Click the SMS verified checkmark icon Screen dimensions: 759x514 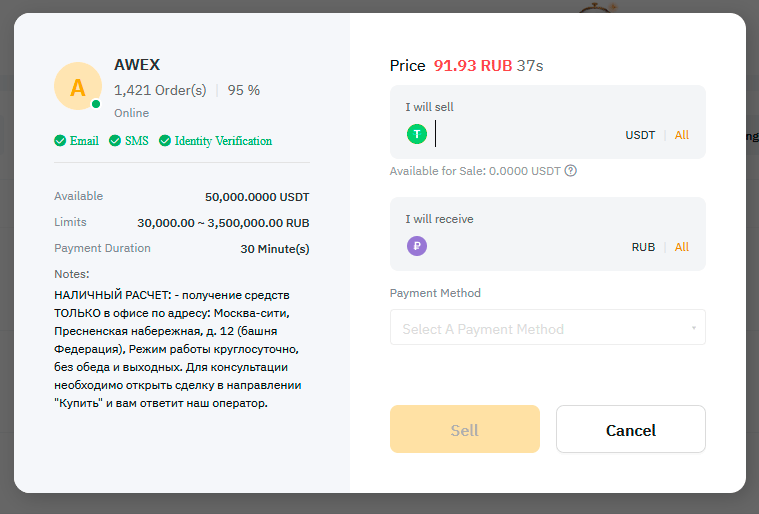(x=115, y=141)
